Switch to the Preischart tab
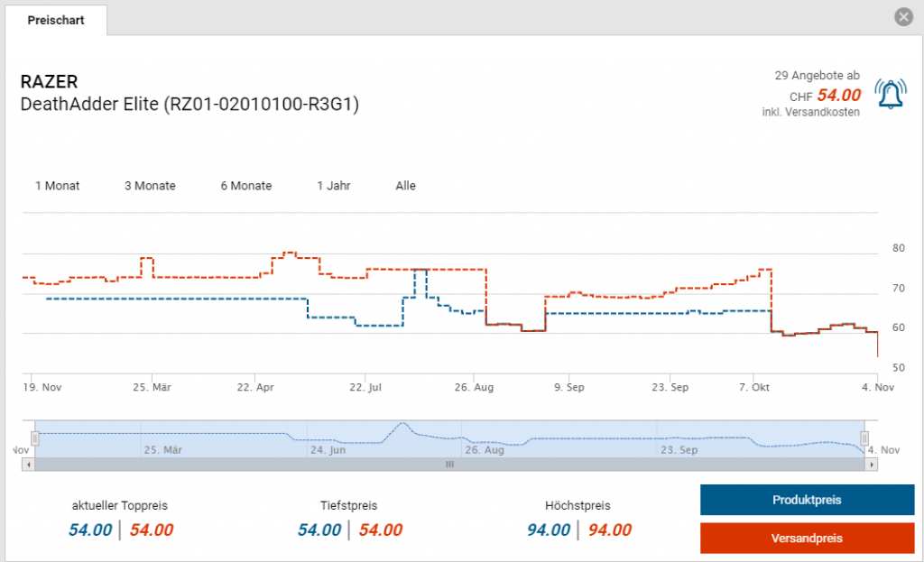This screenshot has width=924, height=562. pyautogui.click(x=56, y=20)
